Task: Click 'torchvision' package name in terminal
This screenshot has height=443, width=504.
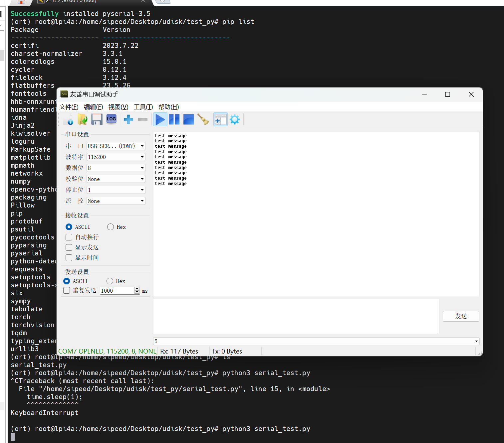Action: [x=33, y=325]
